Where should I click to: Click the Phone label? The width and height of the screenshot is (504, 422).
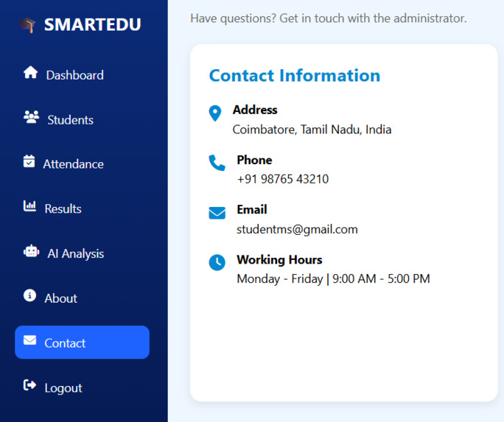(x=254, y=160)
